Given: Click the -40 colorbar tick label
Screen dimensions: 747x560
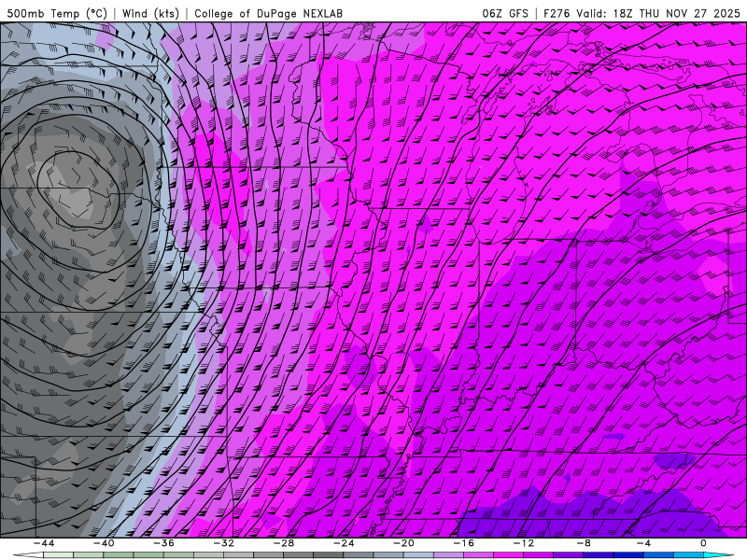Looking at the screenshot, I should 104,543.
